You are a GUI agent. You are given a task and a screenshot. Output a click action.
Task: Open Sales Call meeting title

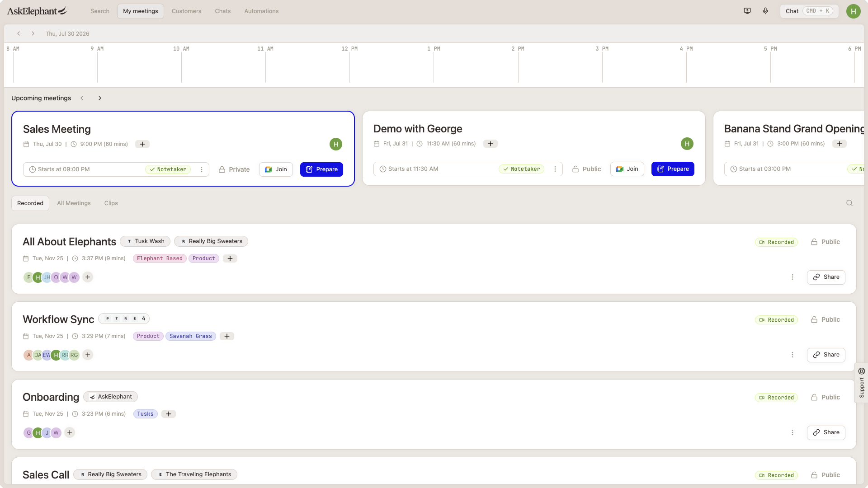click(46, 475)
